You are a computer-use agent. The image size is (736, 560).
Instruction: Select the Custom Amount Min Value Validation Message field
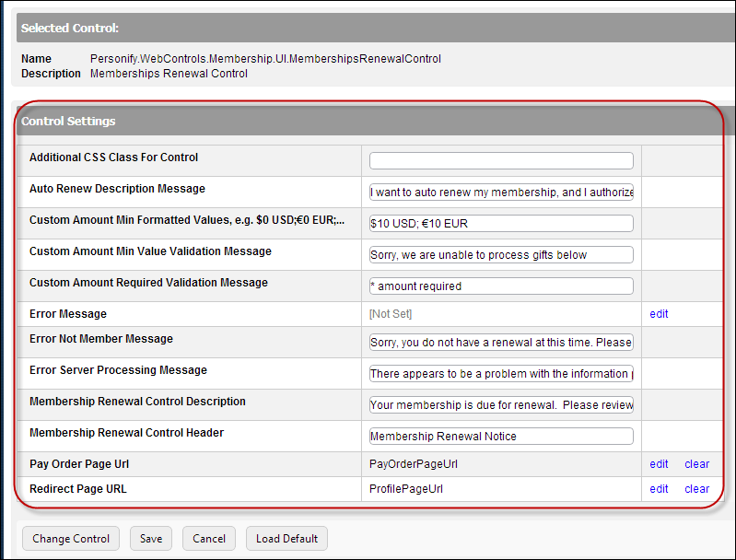coord(501,254)
